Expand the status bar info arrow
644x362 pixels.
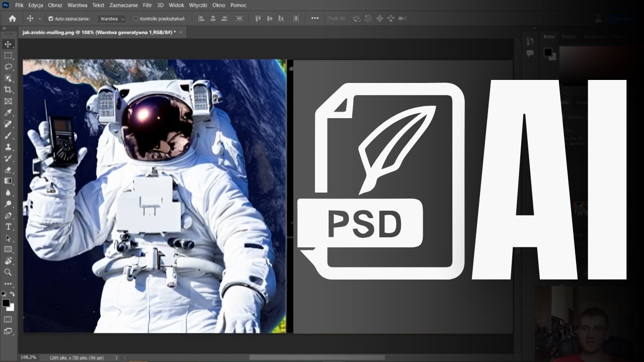[x=116, y=357]
